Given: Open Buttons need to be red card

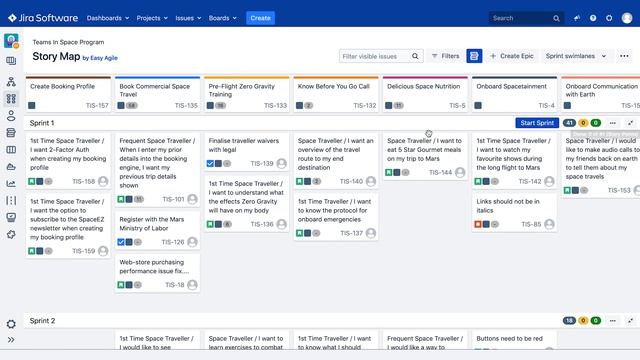Looking at the screenshot, I should 515,340.
